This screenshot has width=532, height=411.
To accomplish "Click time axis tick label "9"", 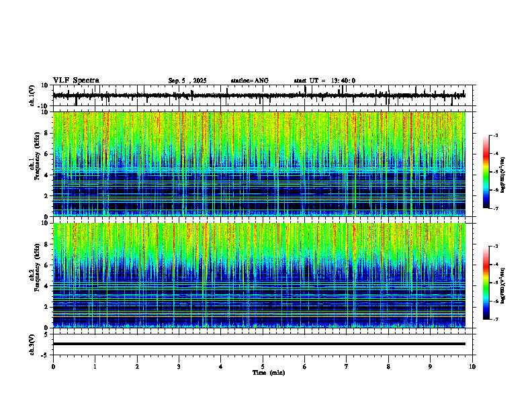I will (430, 367).
